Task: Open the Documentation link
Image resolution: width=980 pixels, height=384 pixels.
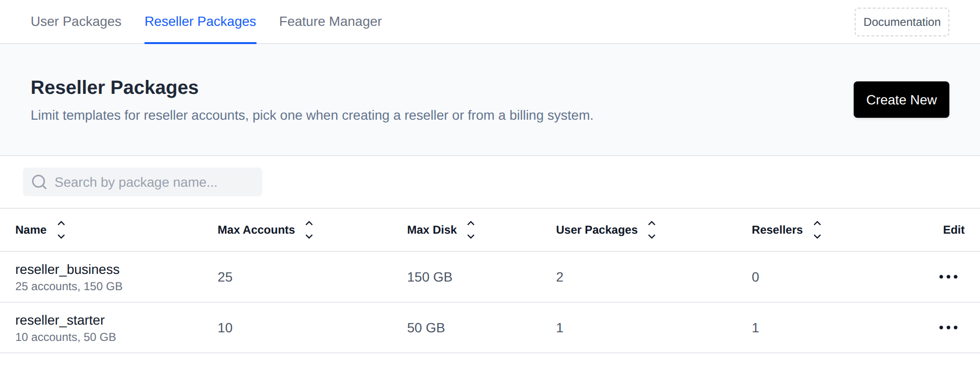Action: [x=902, y=22]
